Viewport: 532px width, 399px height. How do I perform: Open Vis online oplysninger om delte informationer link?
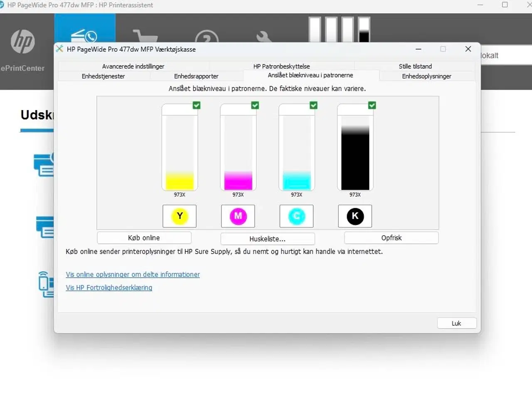(x=133, y=274)
